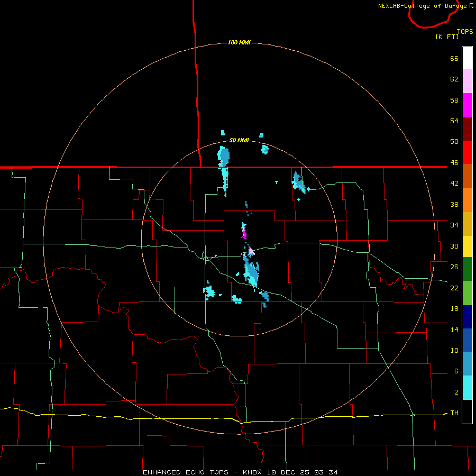Click the dark orange legend swatch
The image size is (476, 476).
click(467, 176)
